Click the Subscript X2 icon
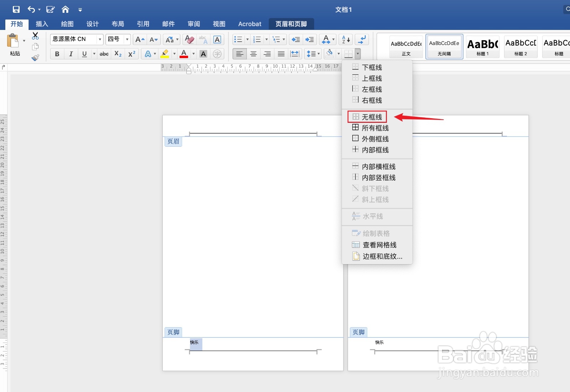 pyautogui.click(x=118, y=54)
